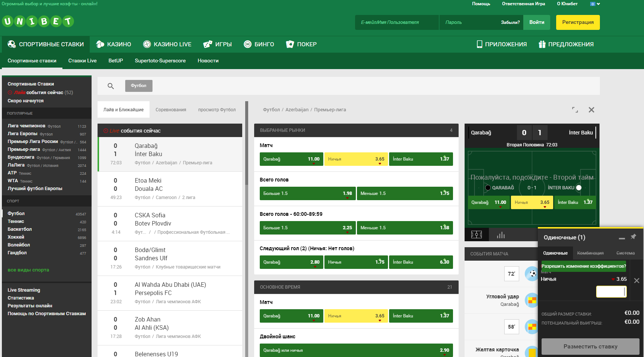
Task: Open the BetUP submenu item
Action: (115, 61)
